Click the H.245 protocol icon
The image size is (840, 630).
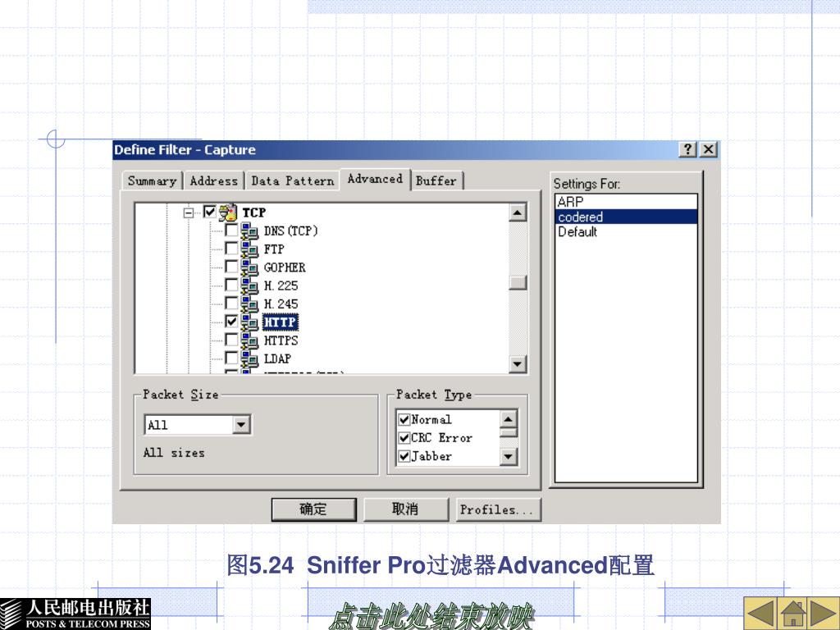pyautogui.click(x=249, y=304)
